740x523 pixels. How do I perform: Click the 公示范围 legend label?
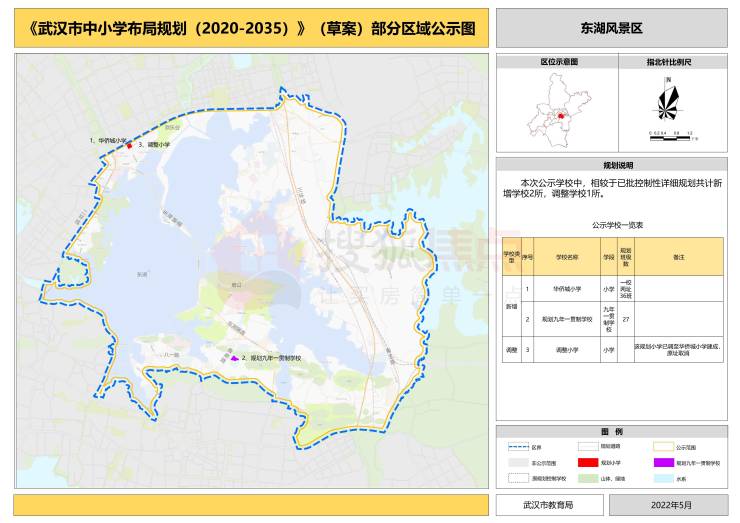[x=686, y=447]
